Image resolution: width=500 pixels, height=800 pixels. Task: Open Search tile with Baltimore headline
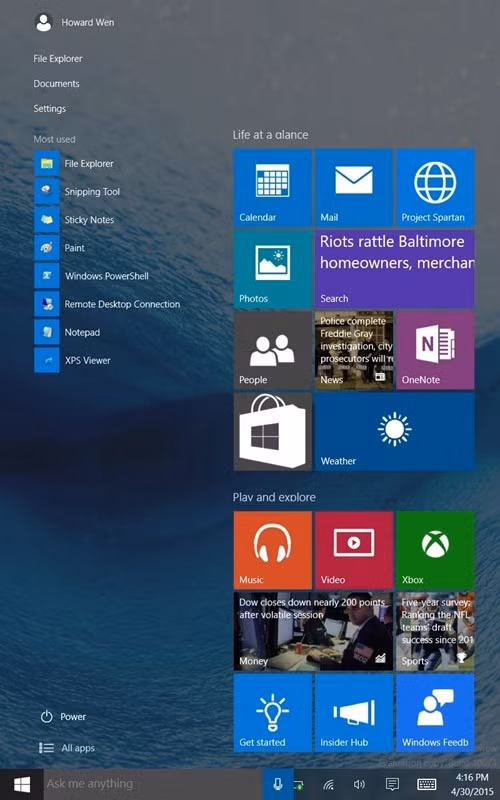pos(394,269)
